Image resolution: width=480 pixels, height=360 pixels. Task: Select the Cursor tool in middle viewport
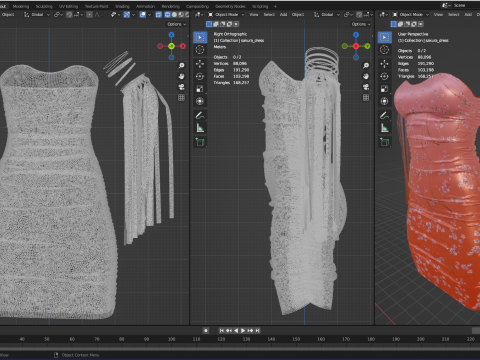pos(200,50)
